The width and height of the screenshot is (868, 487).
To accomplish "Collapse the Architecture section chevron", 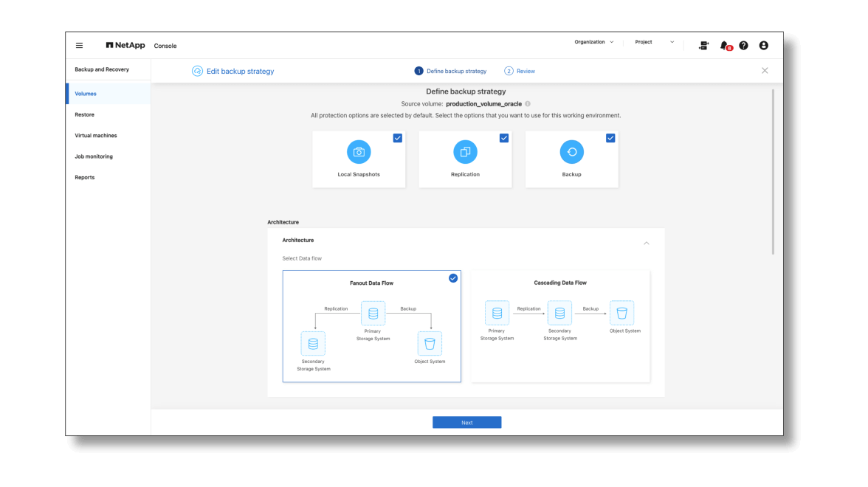I will coord(647,243).
